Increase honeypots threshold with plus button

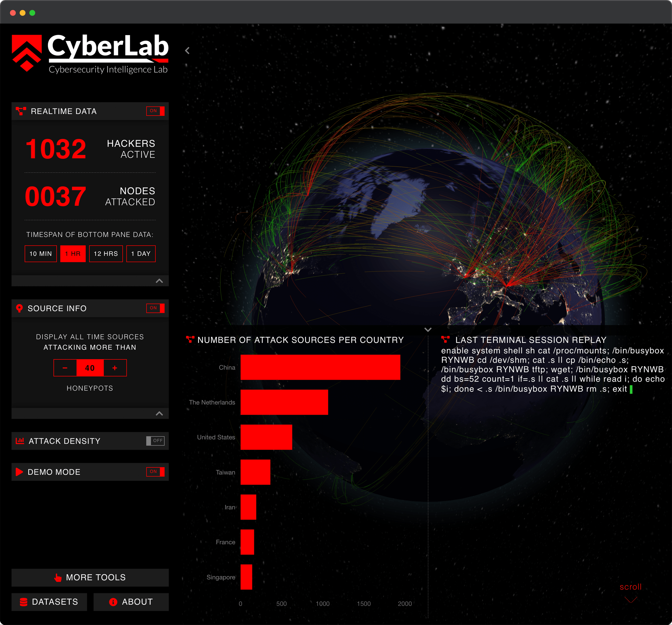pos(115,368)
